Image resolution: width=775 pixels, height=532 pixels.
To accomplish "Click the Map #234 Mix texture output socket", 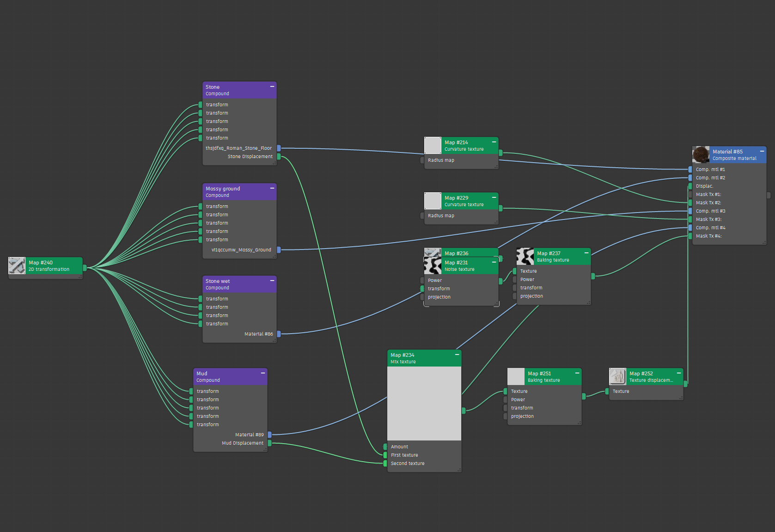I will [x=464, y=410].
